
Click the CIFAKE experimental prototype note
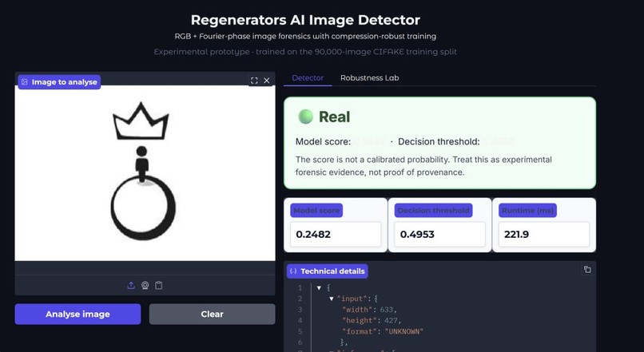pyautogui.click(x=305, y=52)
